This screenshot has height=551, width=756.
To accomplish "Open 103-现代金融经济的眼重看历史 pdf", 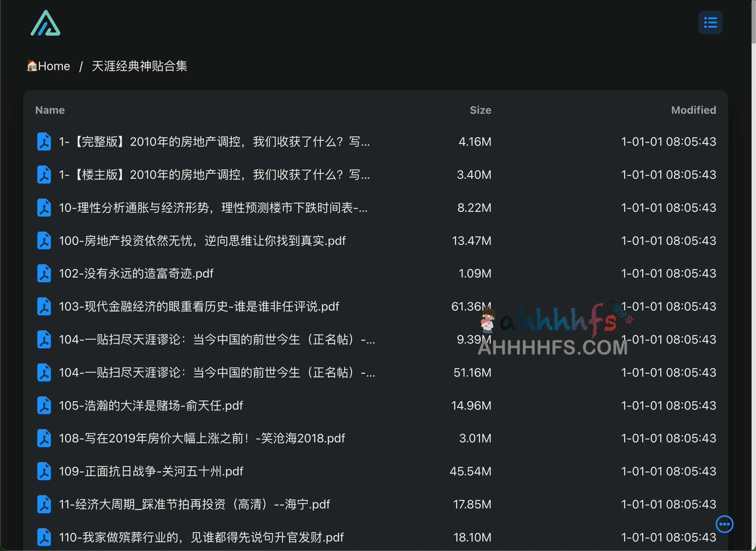I will coord(199,307).
